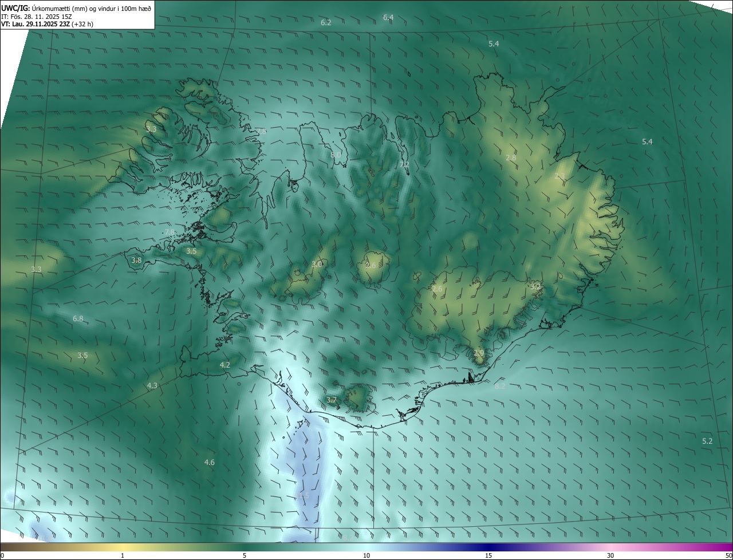
Task: Click the 1 tick on the color scale
Action: tap(123, 555)
